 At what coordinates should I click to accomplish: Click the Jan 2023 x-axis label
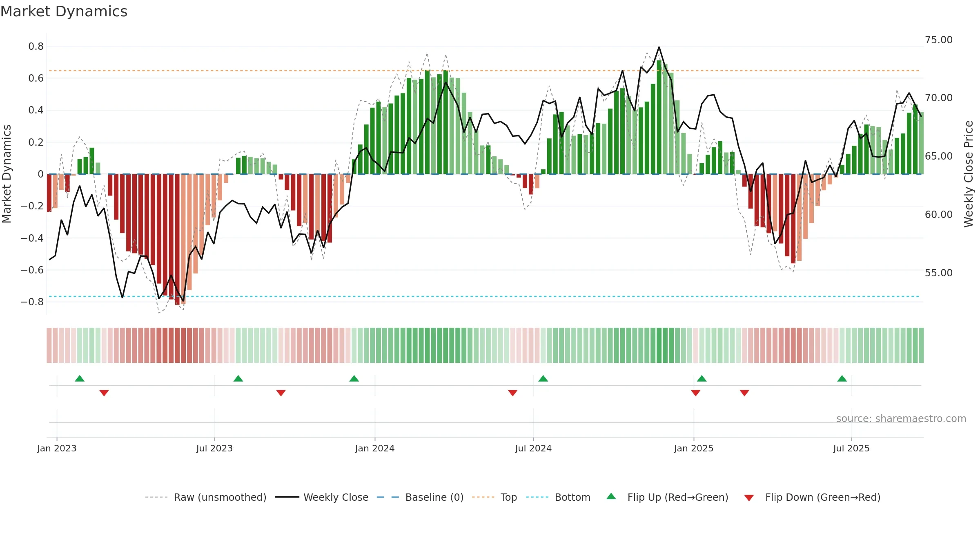coord(57,448)
